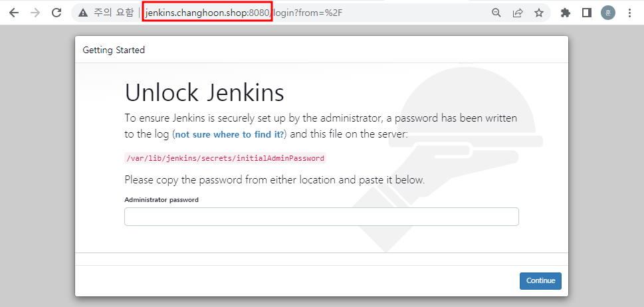Open the Chrome three-dot menu
Viewport: 644px width, 307px height.
[629, 13]
